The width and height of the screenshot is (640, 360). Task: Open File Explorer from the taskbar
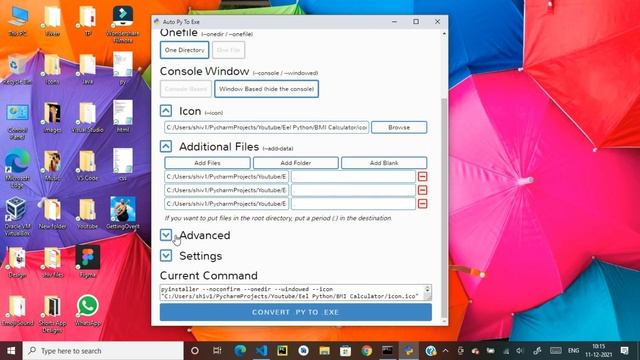coord(324,351)
